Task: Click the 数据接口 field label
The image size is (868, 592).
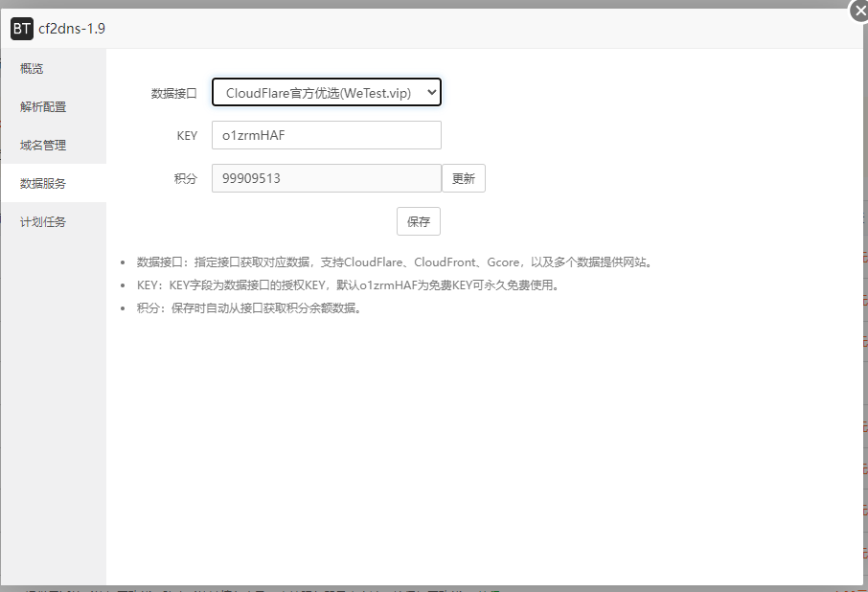Action: click(x=173, y=94)
